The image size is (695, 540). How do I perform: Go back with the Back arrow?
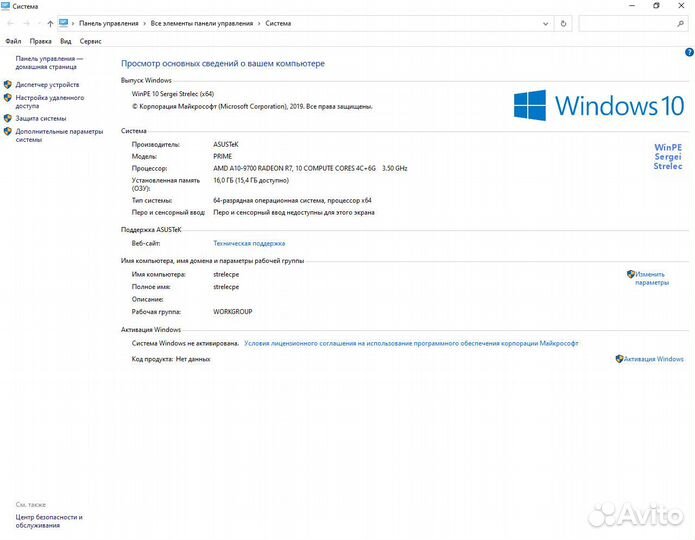coord(11,23)
